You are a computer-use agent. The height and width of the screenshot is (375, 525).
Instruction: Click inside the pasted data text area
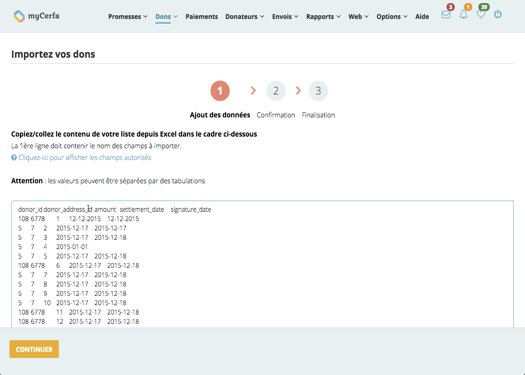point(262,264)
